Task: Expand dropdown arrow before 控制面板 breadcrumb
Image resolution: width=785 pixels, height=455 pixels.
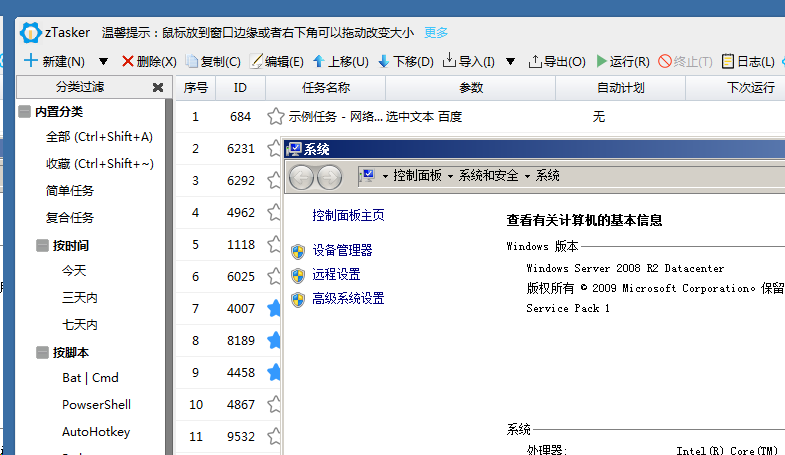Action: 385,176
